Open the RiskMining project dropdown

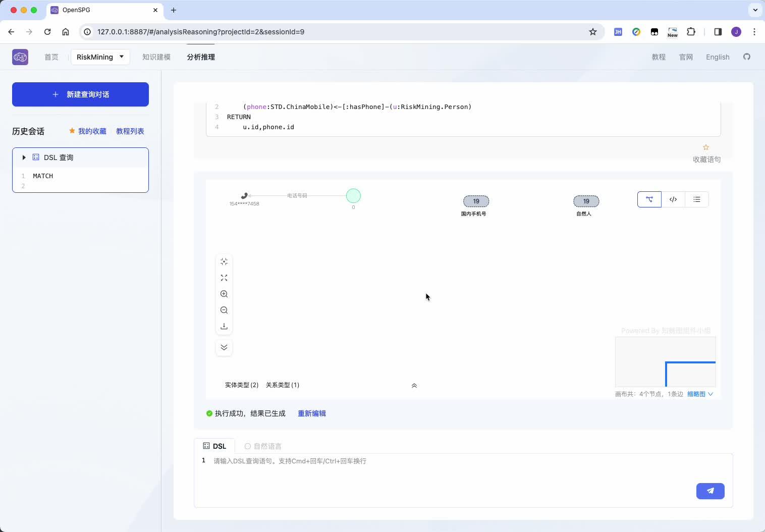100,57
